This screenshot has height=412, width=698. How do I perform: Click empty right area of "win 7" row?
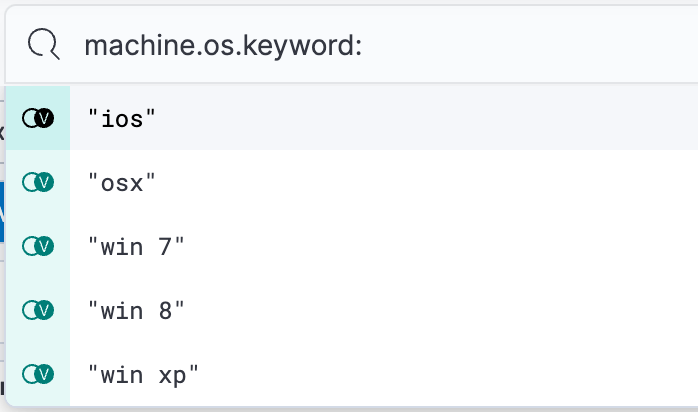450,246
